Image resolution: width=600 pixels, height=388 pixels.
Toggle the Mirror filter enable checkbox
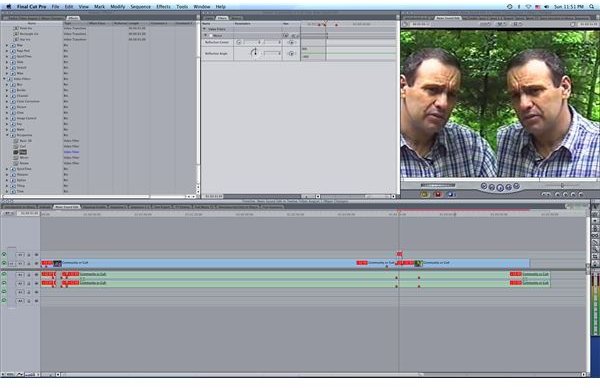(x=210, y=36)
